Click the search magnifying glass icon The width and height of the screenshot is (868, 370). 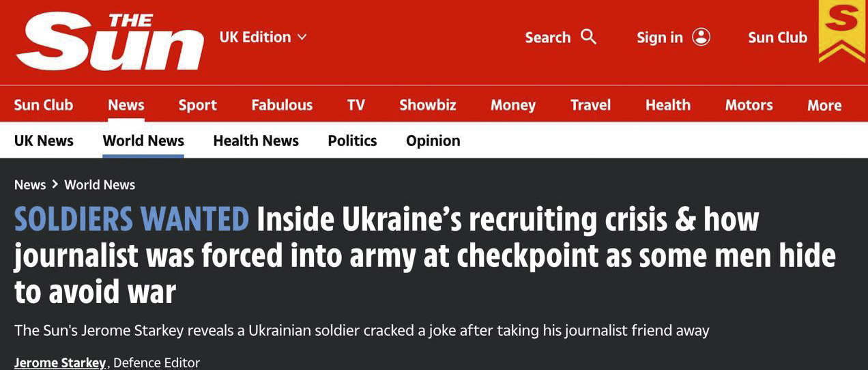[588, 37]
